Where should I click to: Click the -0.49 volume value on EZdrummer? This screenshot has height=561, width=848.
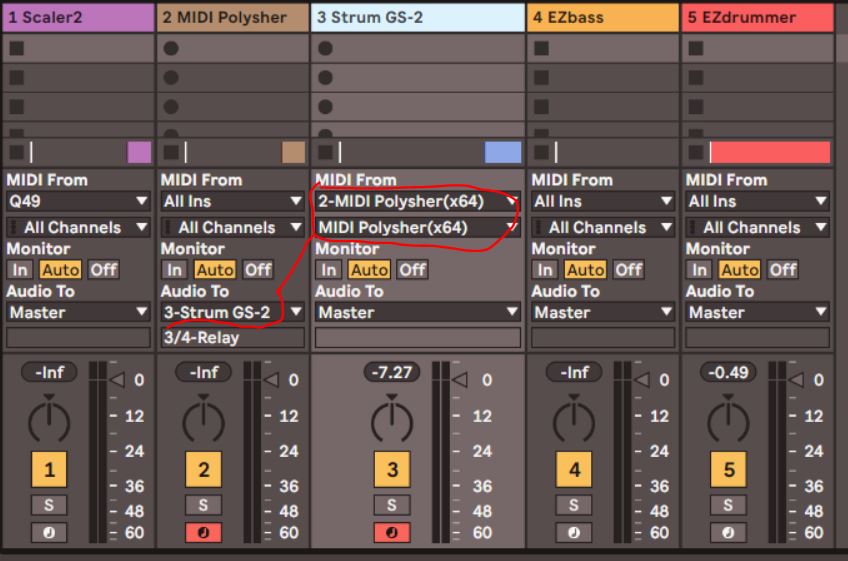click(728, 372)
